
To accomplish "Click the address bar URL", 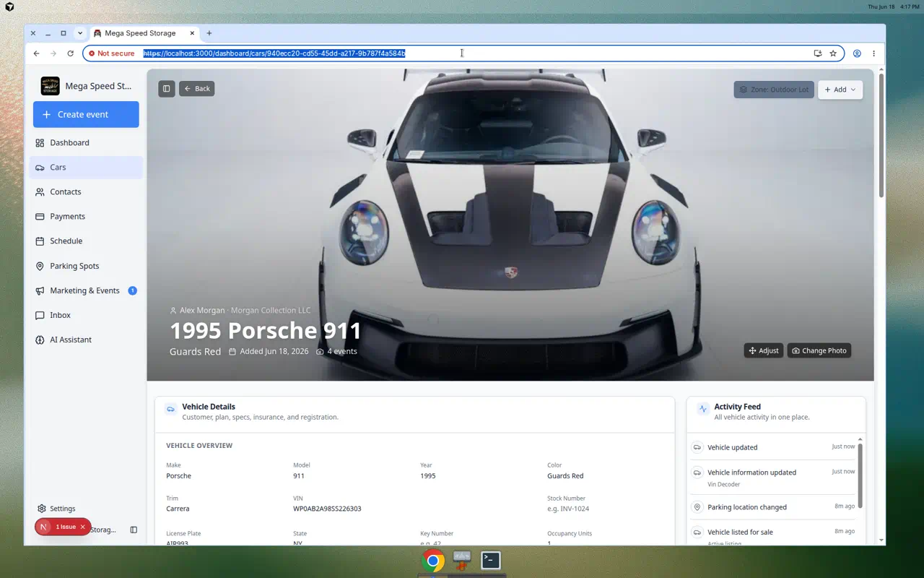I will [274, 53].
